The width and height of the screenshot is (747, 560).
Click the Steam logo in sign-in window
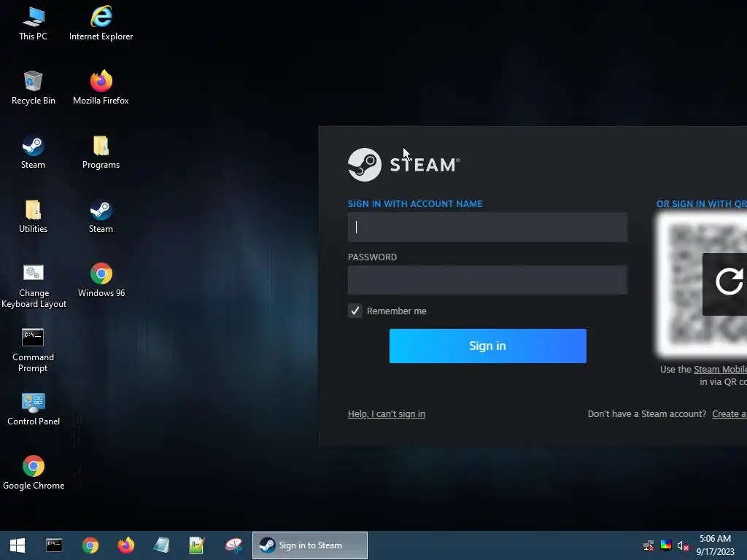tap(403, 165)
